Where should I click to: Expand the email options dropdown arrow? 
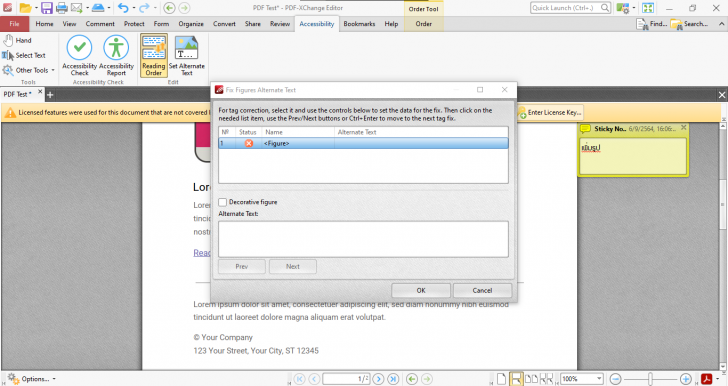click(x=87, y=7)
